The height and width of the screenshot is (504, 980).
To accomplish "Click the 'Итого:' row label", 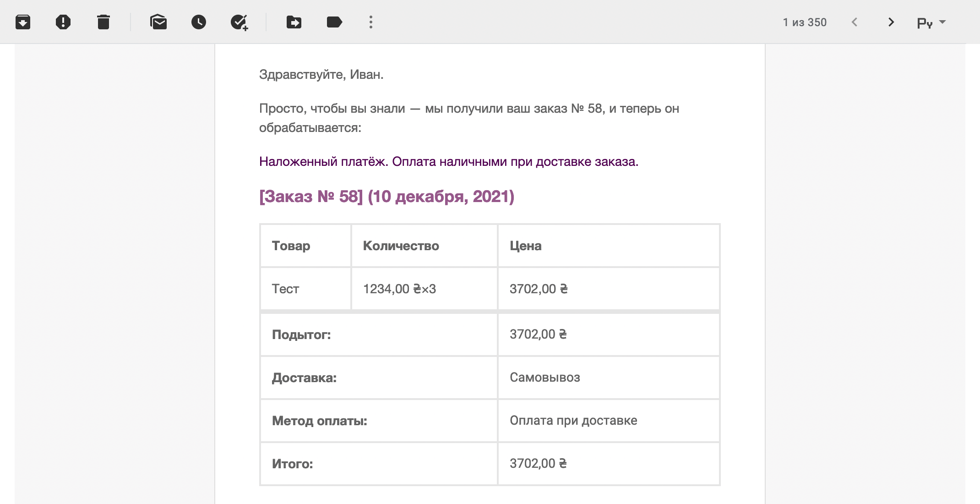I will 292,464.
